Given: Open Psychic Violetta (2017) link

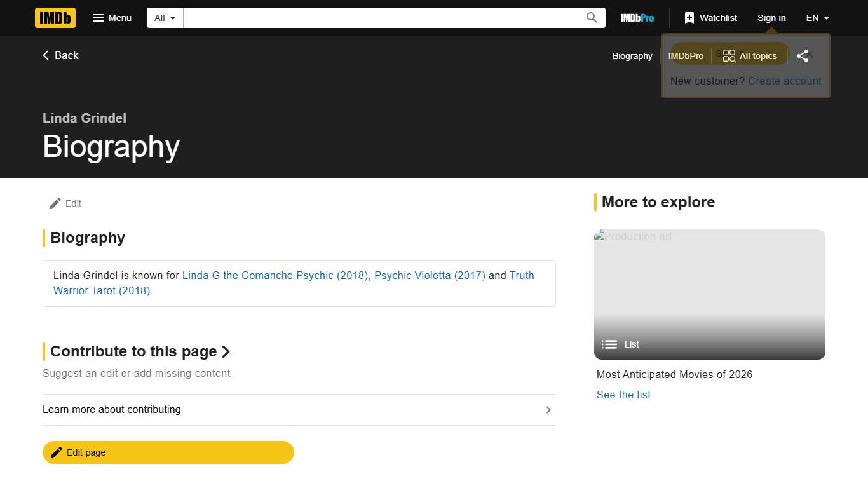Looking at the screenshot, I should click(430, 275).
